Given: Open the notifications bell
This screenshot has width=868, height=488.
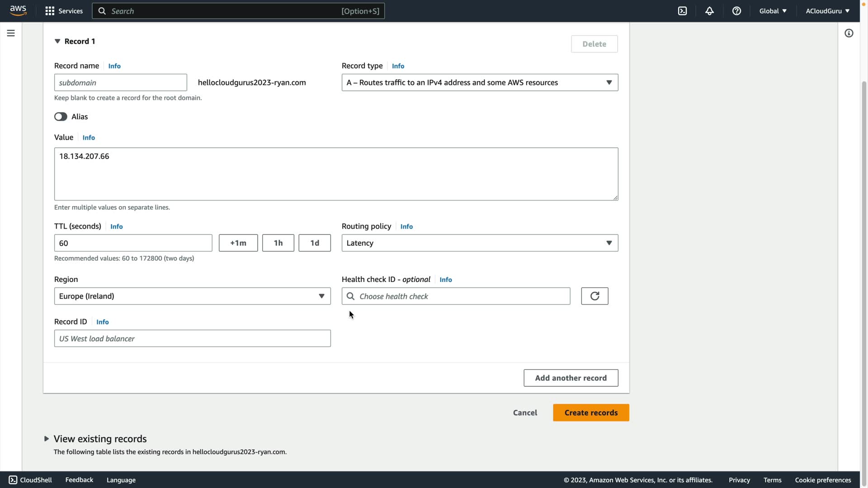Looking at the screenshot, I should [x=709, y=11].
